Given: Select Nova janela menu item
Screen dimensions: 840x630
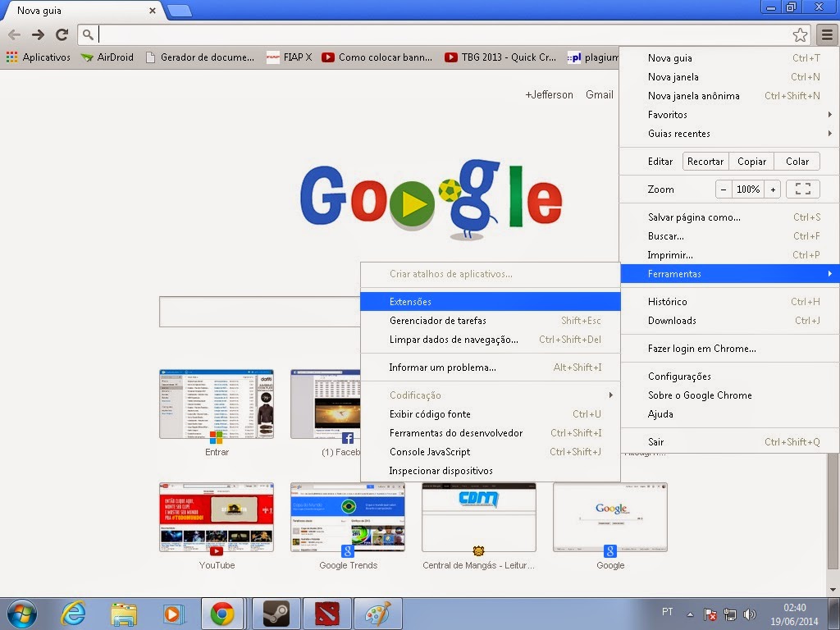Looking at the screenshot, I should coord(729,77).
